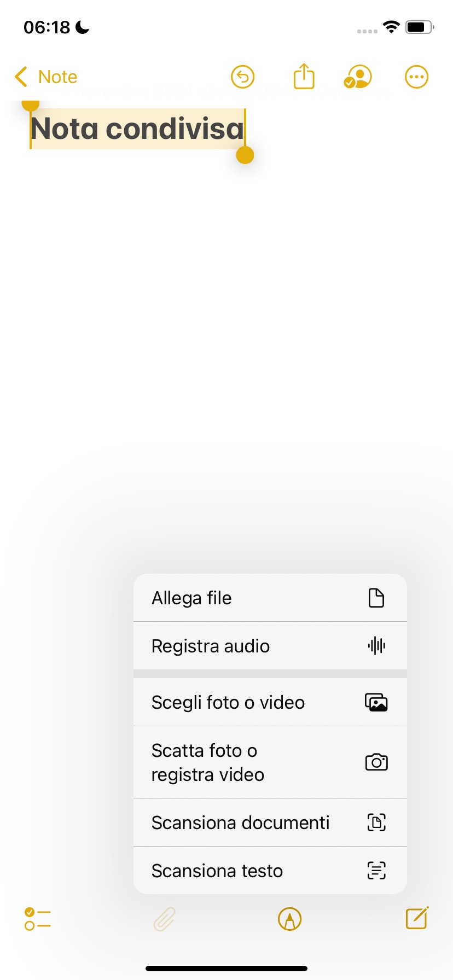
Task: Open the shared note collaboration icon
Action: pyautogui.click(x=358, y=77)
